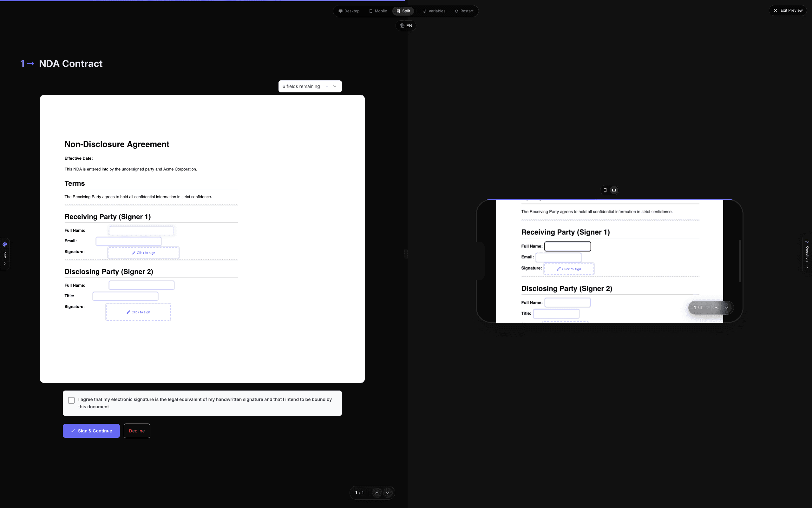The width and height of the screenshot is (812, 508).
Task: Decline the NDA contract
Action: coord(137,431)
